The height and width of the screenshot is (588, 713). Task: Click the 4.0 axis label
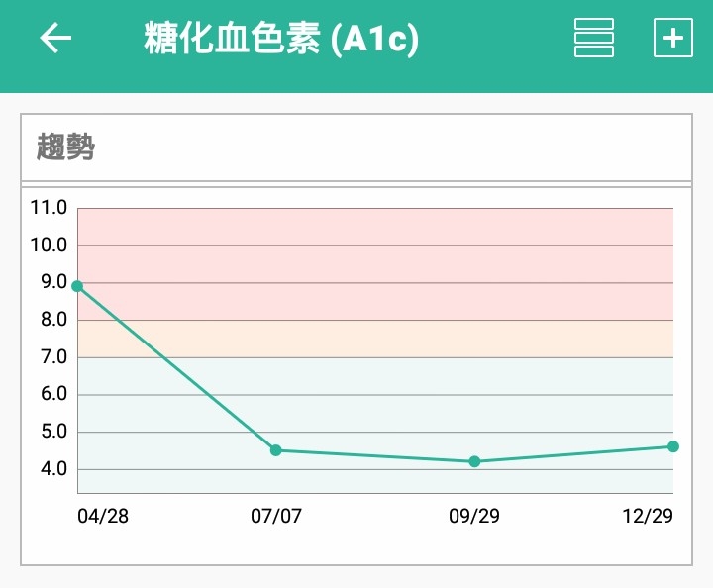point(53,469)
